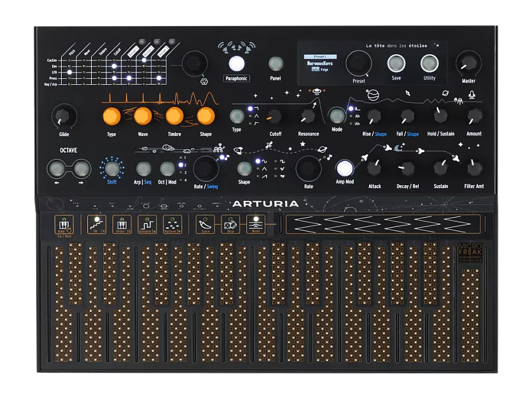Click the LFO Shape selector button
Image resolution: width=532 pixels, height=399 pixels.
tap(244, 169)
